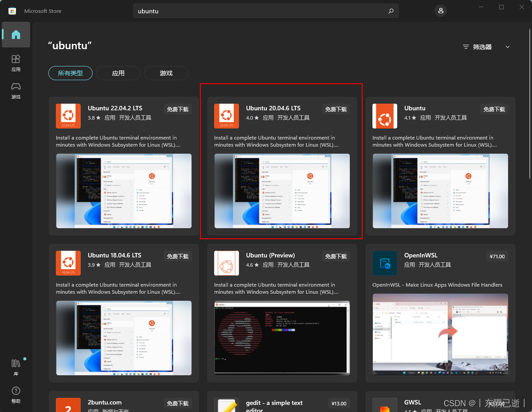Click the title OpenInWSL
The width and height of the screenshot is (532, 412).
click(421, 255)
